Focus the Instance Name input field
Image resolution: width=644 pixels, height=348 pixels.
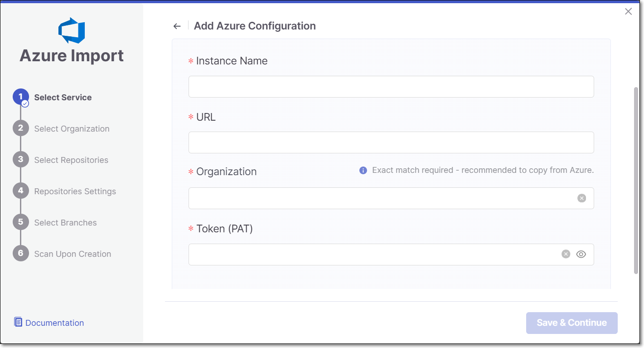pyautogui.click(x=391, y=87)
